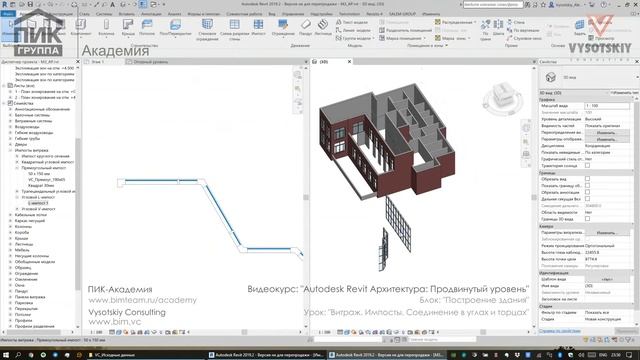Expand the Двери family category

(11, 144)
